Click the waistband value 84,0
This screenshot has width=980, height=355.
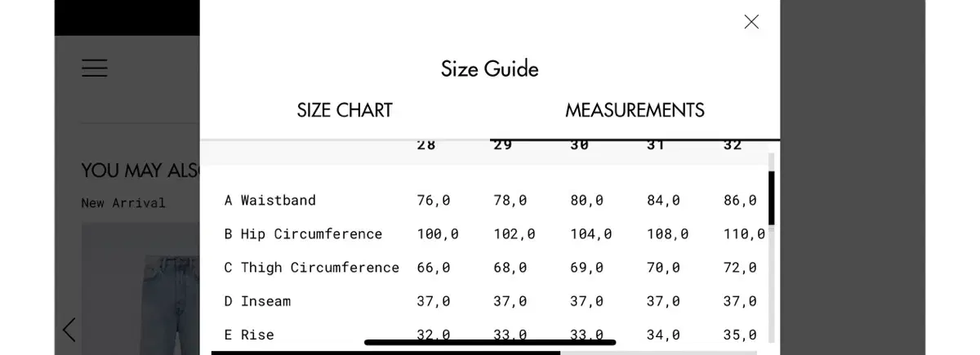[663, 200]
